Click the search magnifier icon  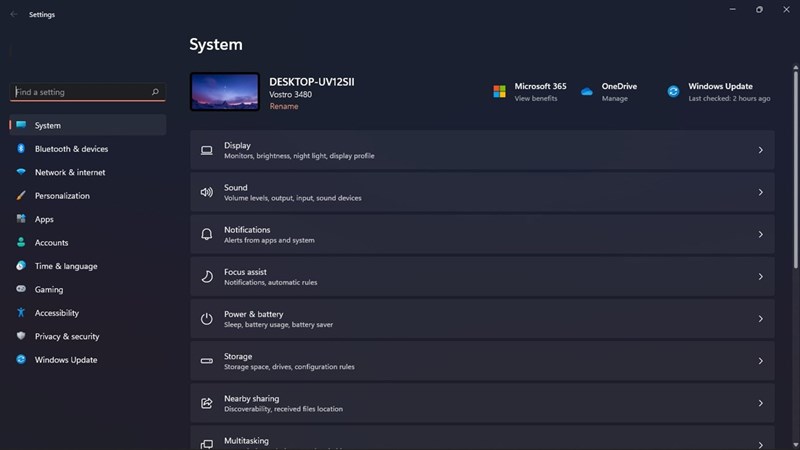155,92
